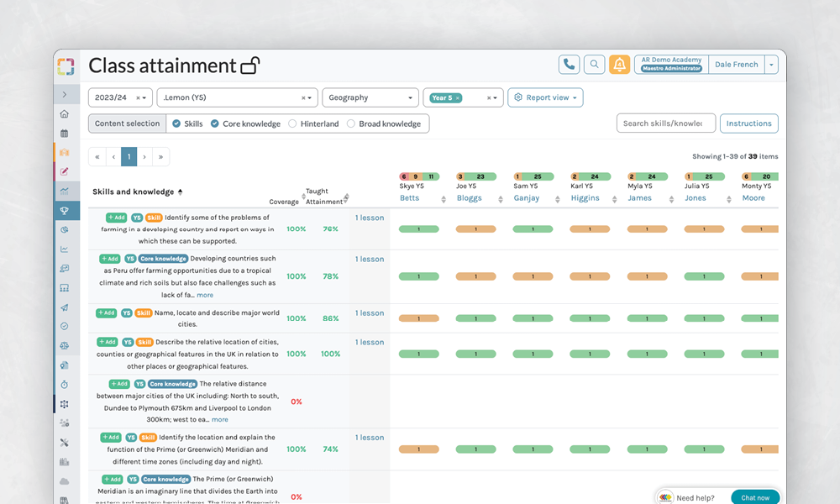Expand the sidebar with the chevron arrow
The image size is (840, 504).
point(65,95)
